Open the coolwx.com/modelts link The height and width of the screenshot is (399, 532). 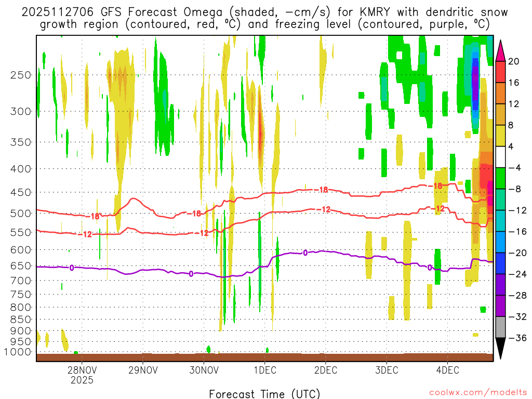477,393
